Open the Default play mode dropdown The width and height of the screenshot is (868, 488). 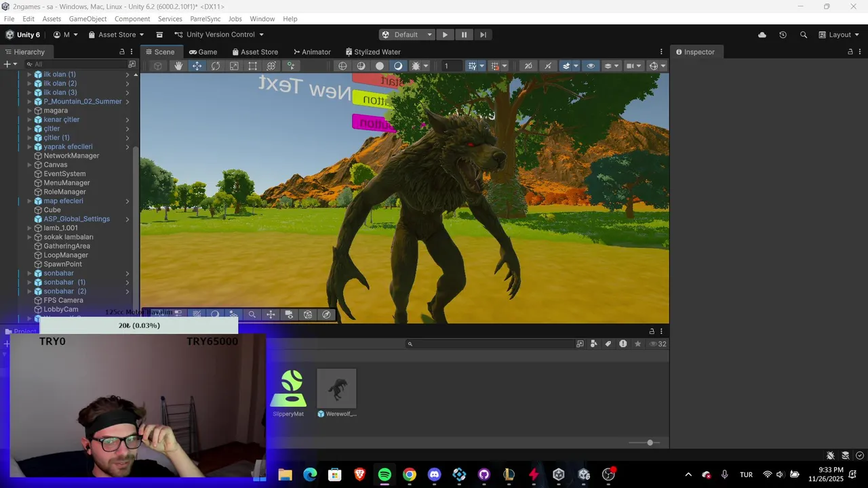coord(407,35)
